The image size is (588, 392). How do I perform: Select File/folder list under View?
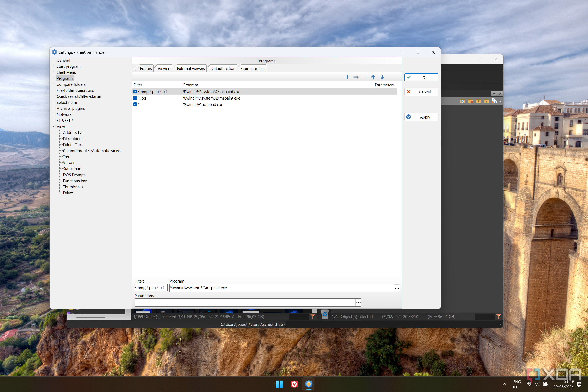pos(74,139)
